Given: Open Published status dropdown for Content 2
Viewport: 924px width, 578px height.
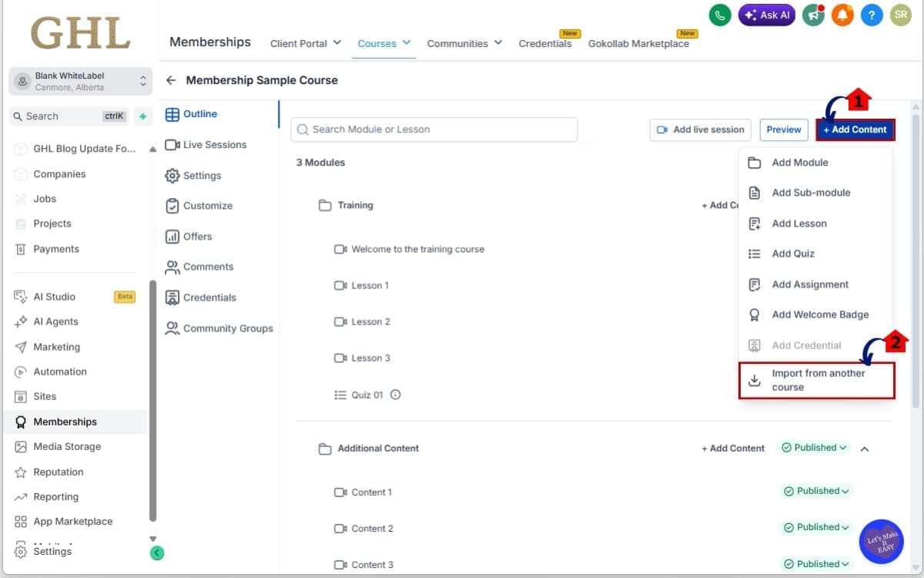Looking at the screenshot, I should pyautogui.click(x=816, y=528).
